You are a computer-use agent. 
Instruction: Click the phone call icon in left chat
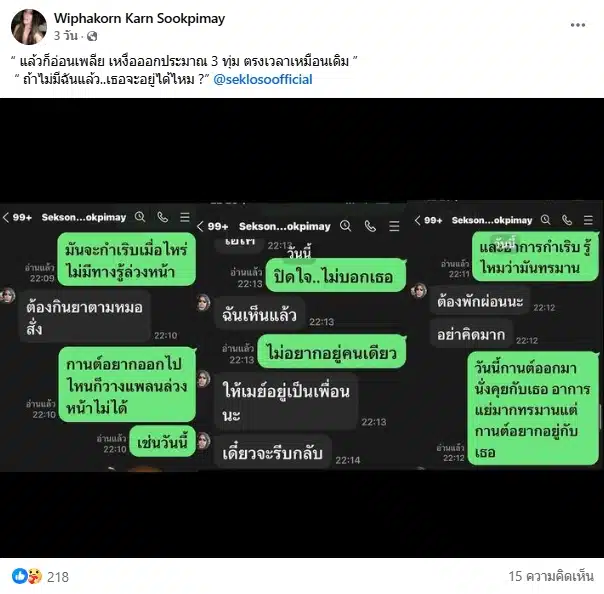coord(163,217)
